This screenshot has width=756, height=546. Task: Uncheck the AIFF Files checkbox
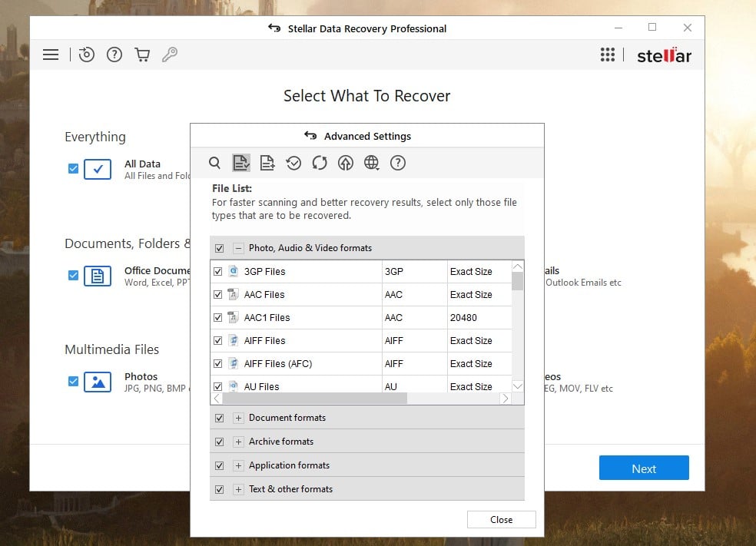click(218, 341)
